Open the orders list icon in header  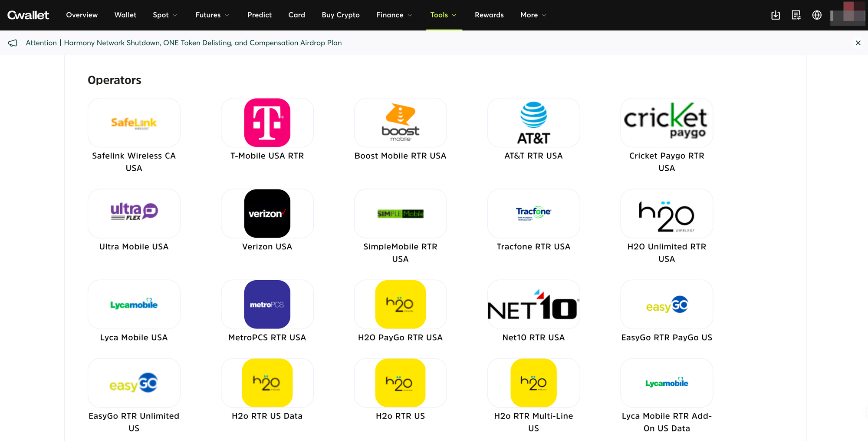796,15
